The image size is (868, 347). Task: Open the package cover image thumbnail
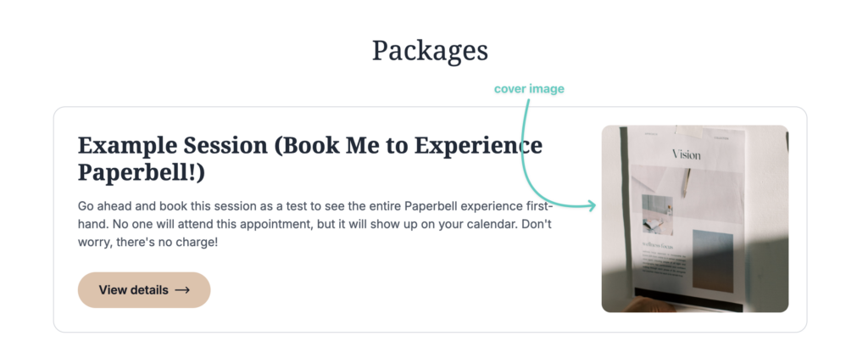694,219
